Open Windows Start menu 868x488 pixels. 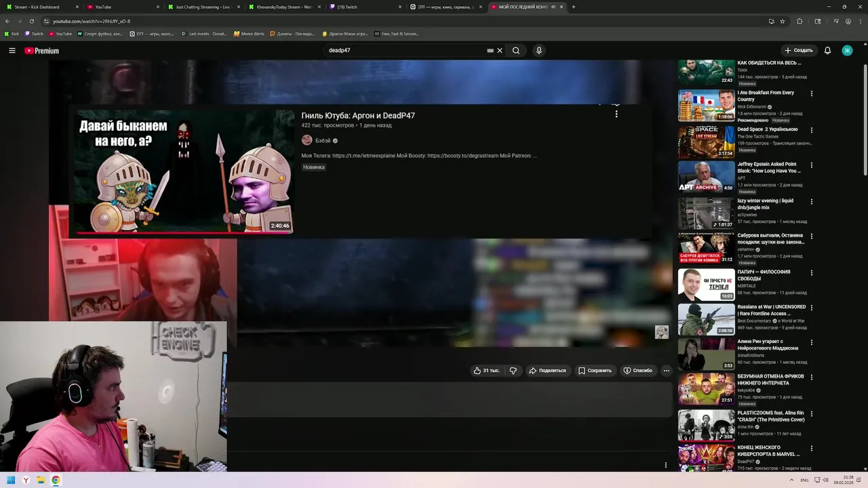click(11, 480)
